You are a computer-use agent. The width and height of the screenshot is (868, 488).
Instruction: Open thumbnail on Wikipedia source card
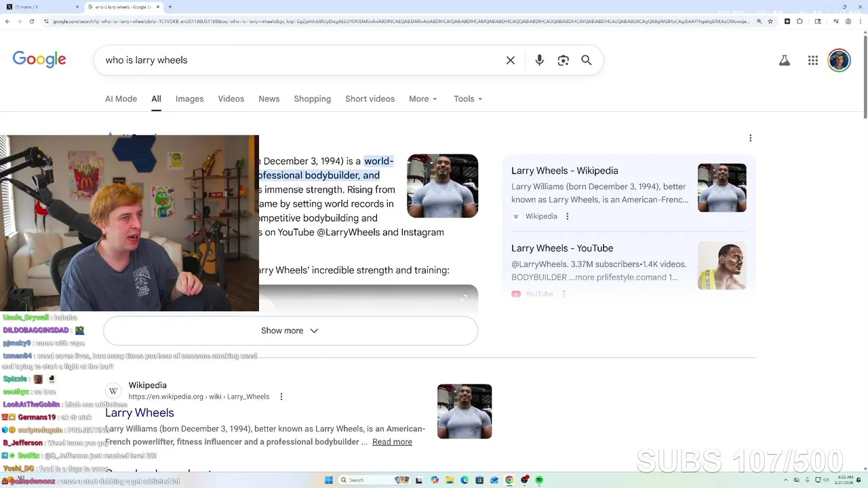722,188
